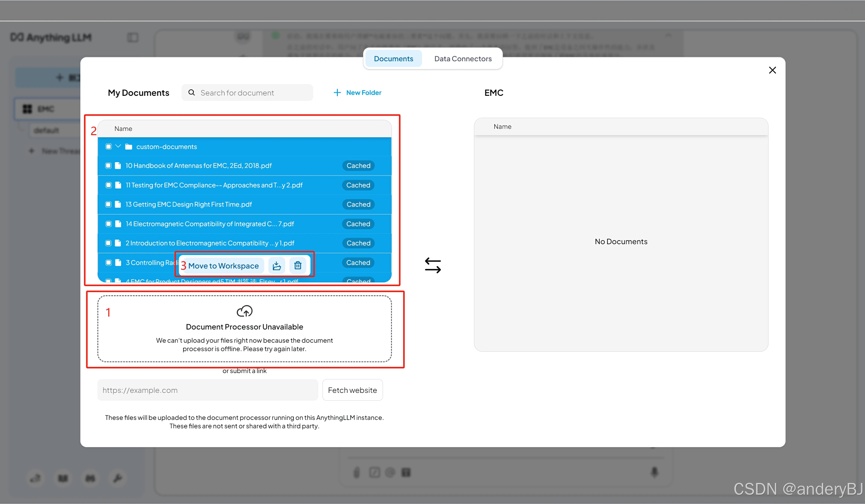Select checkbox for 10 Handbook of Antennas
The width and height of the screenshot is (865, 504).
click(109, 166)
